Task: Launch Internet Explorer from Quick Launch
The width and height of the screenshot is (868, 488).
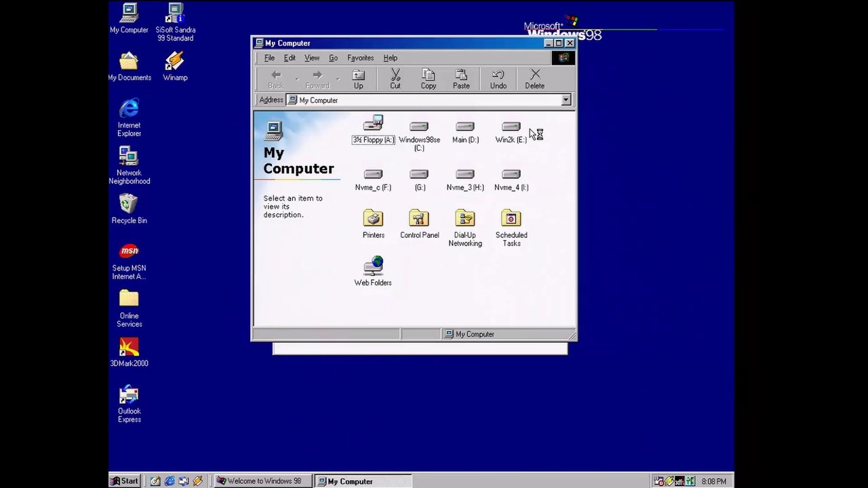Action: coord(170,481)
